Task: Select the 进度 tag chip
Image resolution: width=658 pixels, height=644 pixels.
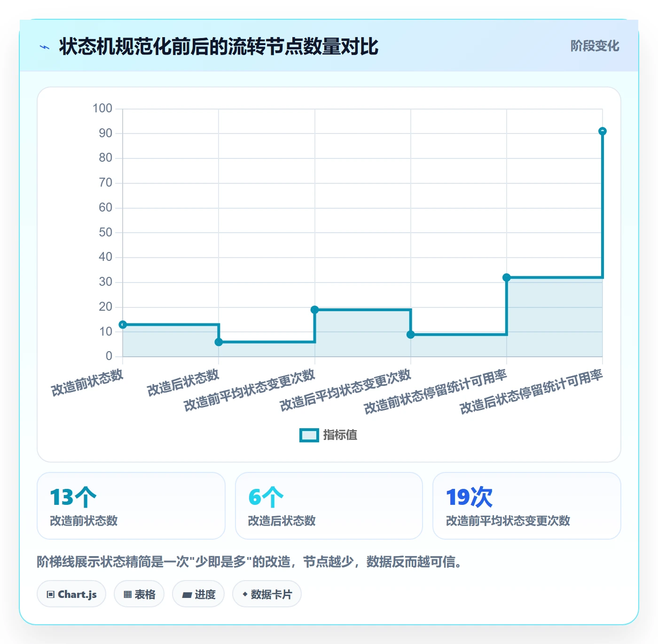Action: [x=198, y=594]
